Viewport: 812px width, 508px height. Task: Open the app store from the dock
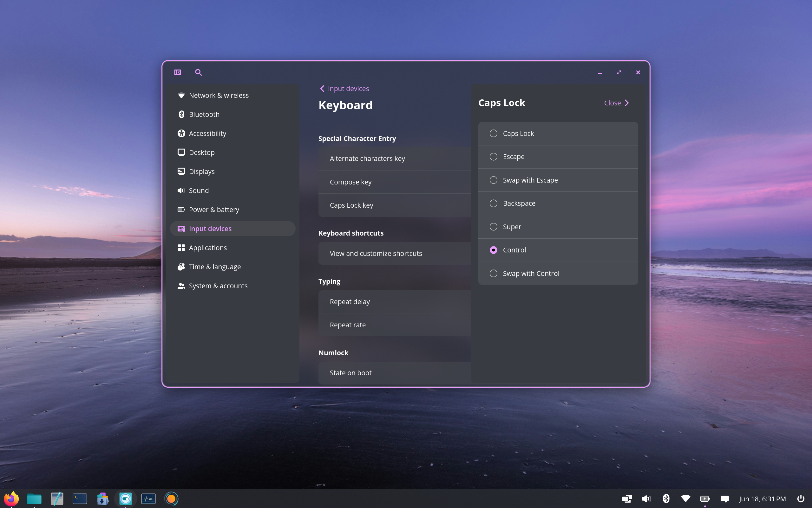103,498
